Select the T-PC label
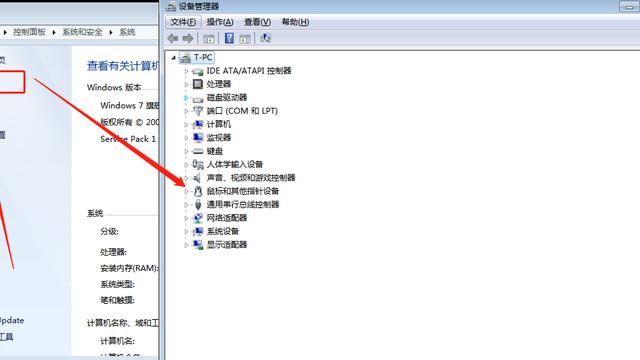The image size is (640, 360). 203,58
